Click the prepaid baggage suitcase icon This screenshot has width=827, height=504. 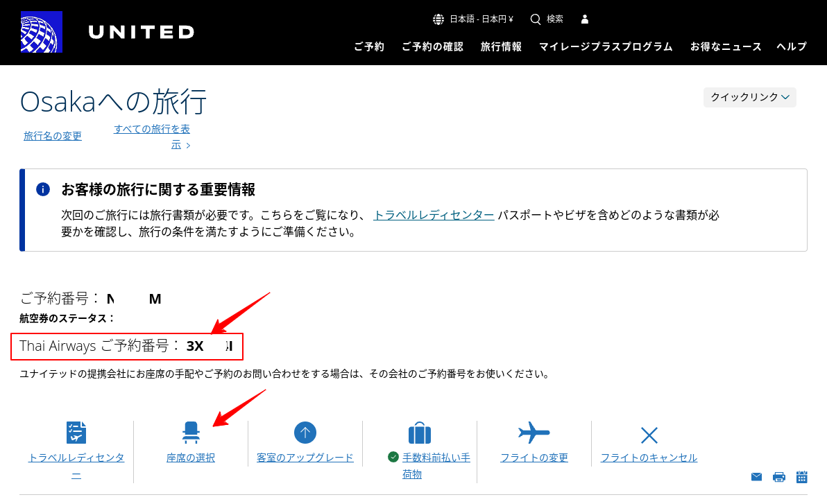(420, 433)
